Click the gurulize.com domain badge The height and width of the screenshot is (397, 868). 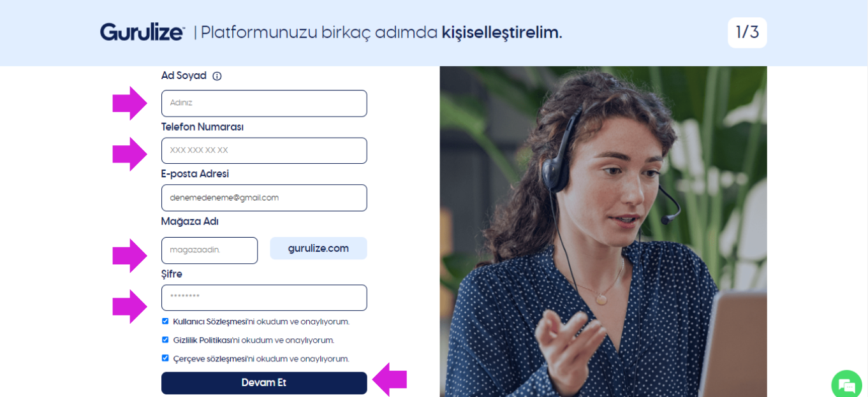click(x=318, y=249)
